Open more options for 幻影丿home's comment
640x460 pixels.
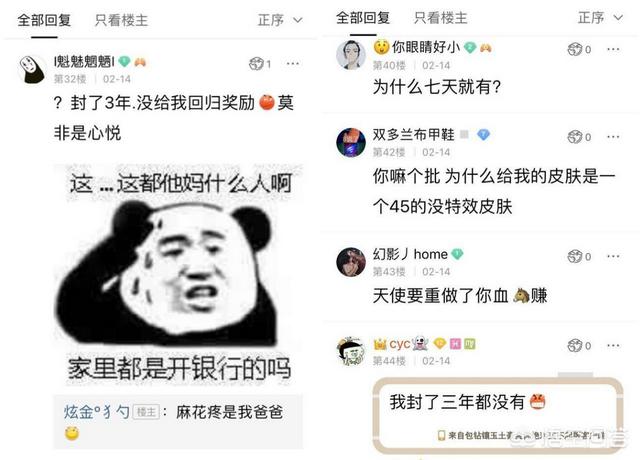pos(613,256)
